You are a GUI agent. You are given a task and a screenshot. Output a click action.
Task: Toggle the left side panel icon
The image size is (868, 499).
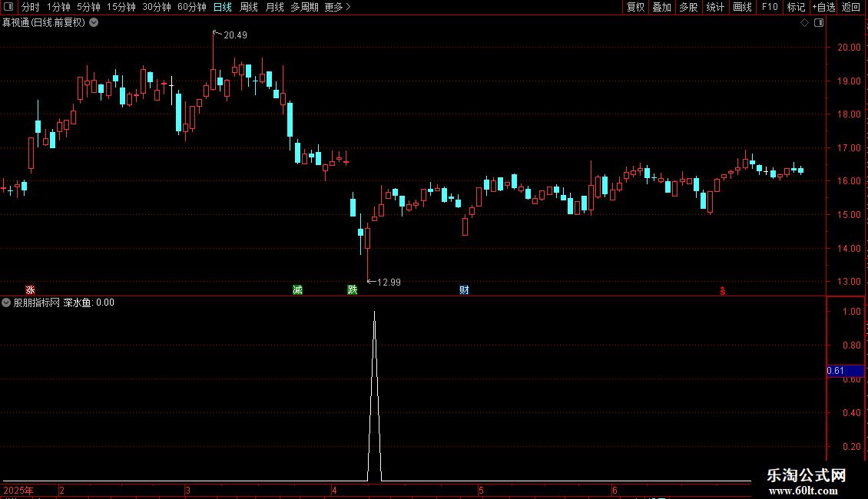8,7
